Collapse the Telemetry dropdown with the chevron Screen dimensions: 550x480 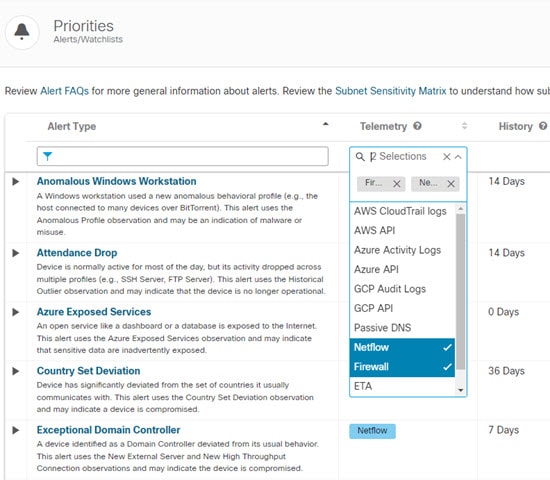coord(458,157)
